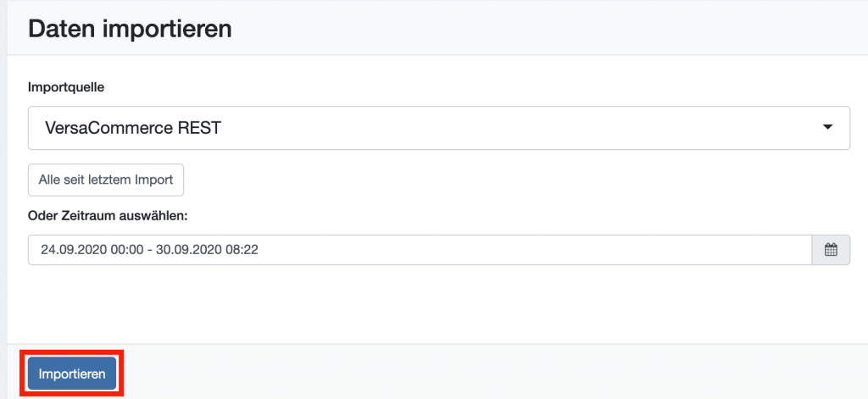Click the grey addon box holding calendar icon

click(831, 250)
